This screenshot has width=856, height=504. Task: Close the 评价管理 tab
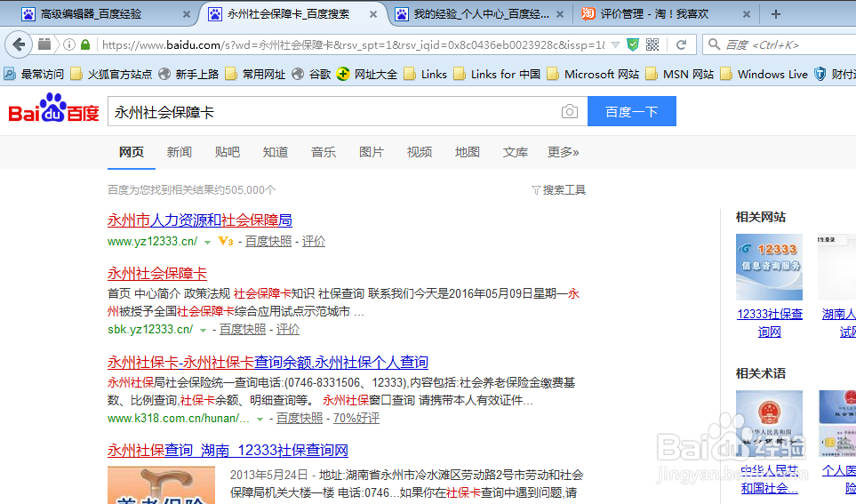tap(747, 15)
